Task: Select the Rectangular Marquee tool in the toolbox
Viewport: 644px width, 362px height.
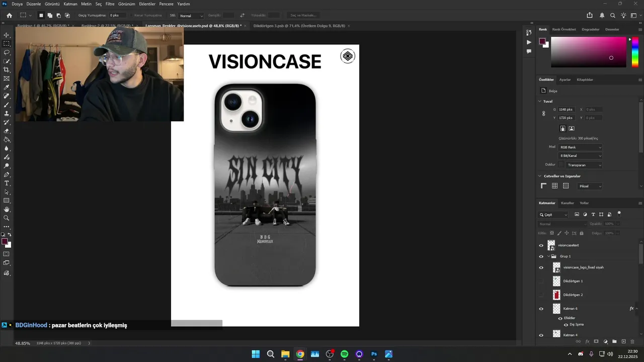Action: (7, 44)
